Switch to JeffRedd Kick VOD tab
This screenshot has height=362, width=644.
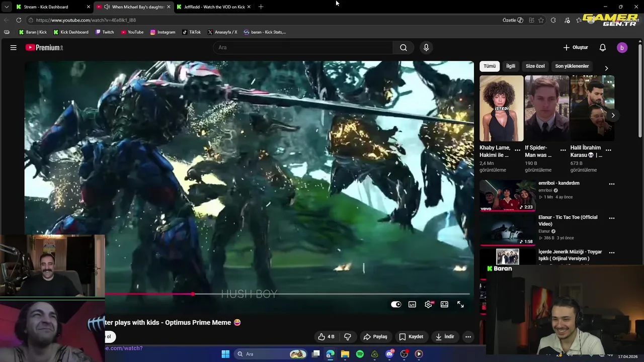pos(214,7)
